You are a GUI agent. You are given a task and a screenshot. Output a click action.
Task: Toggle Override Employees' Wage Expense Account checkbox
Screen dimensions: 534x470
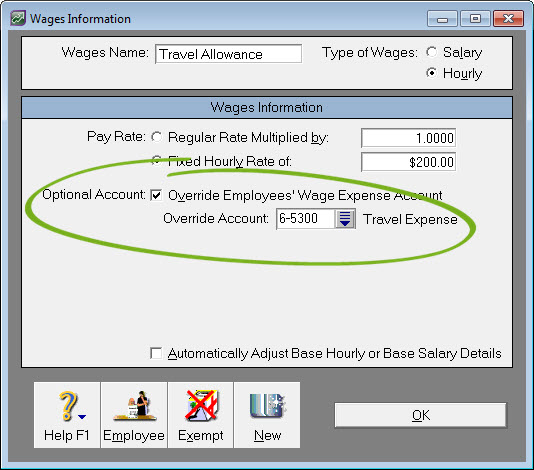tap(156, 195)
